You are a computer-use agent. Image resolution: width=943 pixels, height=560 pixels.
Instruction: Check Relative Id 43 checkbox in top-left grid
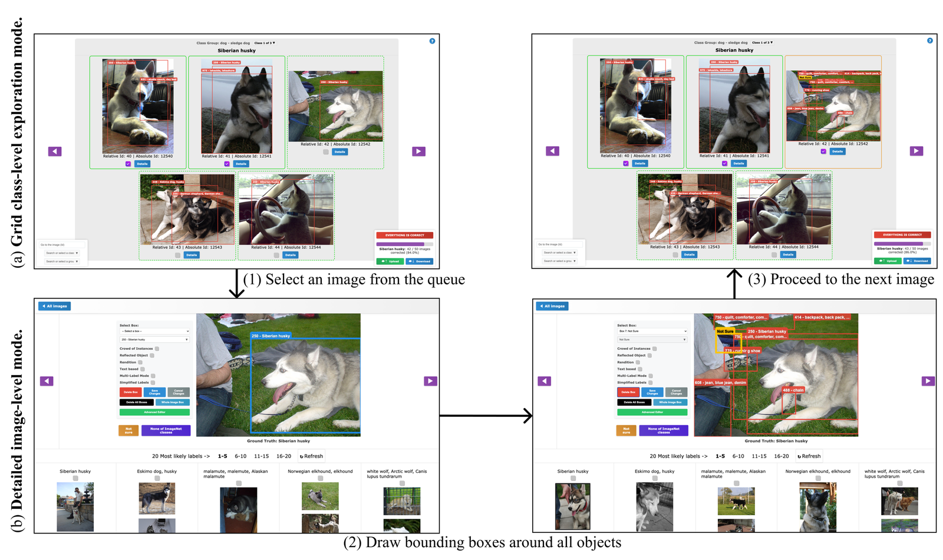(x=178, y=255)
